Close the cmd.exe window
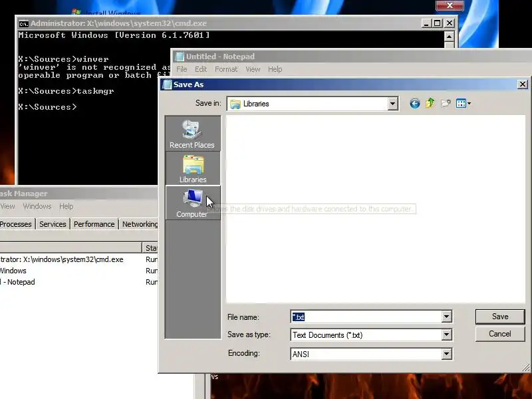Image resolution: width=532 pixels, height=399 pixels. coord(450,23)
